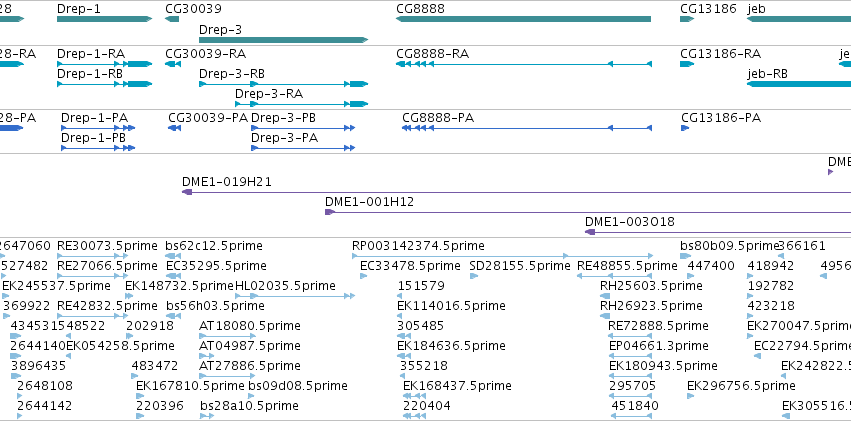Select the CG8888-PA coding feature
851x421 pixels.
[526, 127]
